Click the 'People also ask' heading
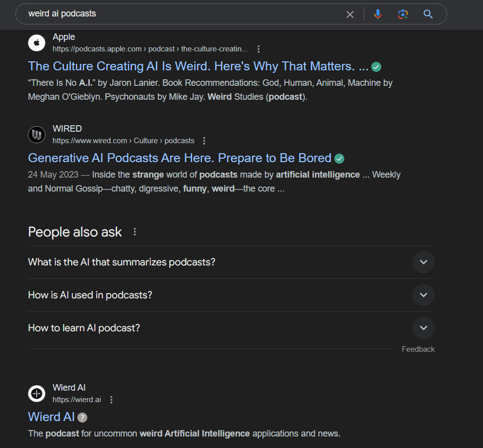 tap(75, 232)
